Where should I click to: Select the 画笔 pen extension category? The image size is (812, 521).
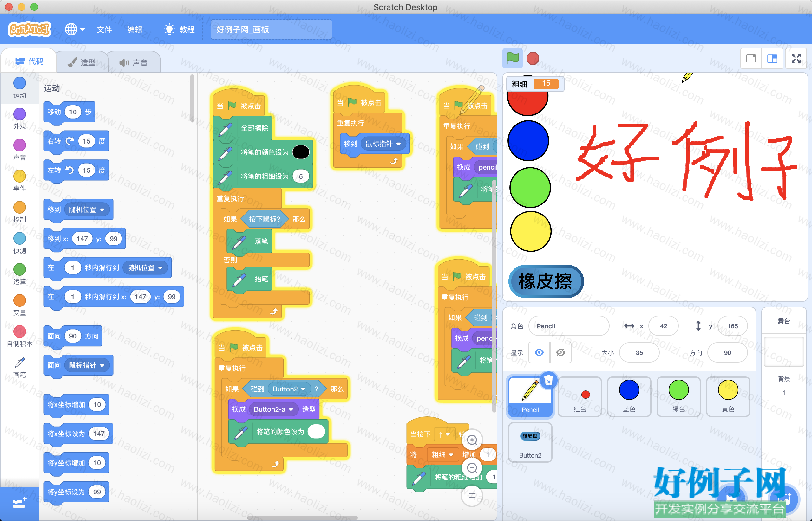click(20, 367)
